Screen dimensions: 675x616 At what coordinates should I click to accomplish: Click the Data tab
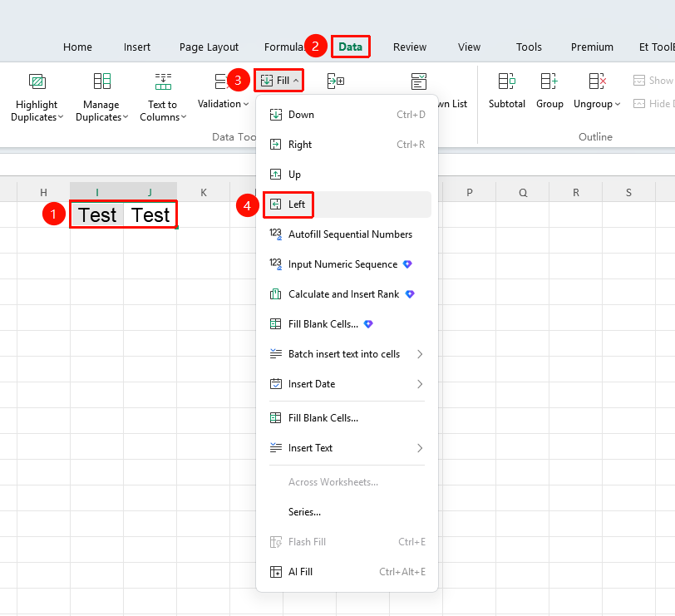tap(351, 47)
